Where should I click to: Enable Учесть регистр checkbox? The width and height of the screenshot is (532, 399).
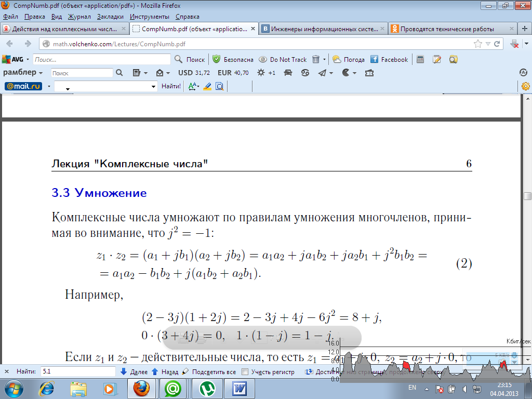pos(245,372)
